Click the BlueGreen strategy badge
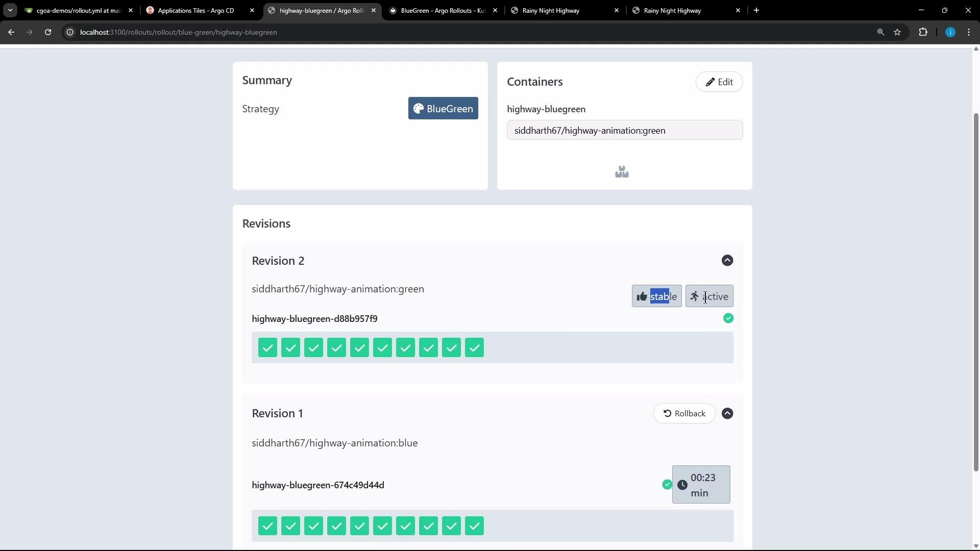This screenshot has width=980, height=551. coord(443,109)
